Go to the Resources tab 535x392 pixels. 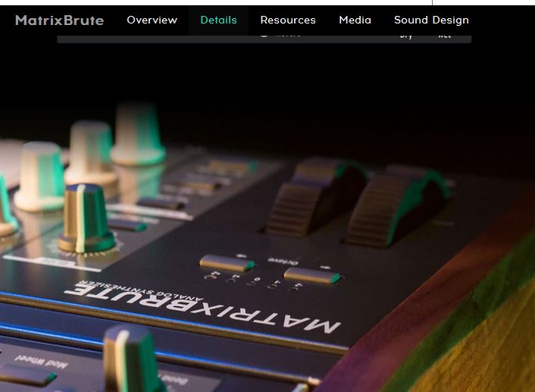[288, 20]
